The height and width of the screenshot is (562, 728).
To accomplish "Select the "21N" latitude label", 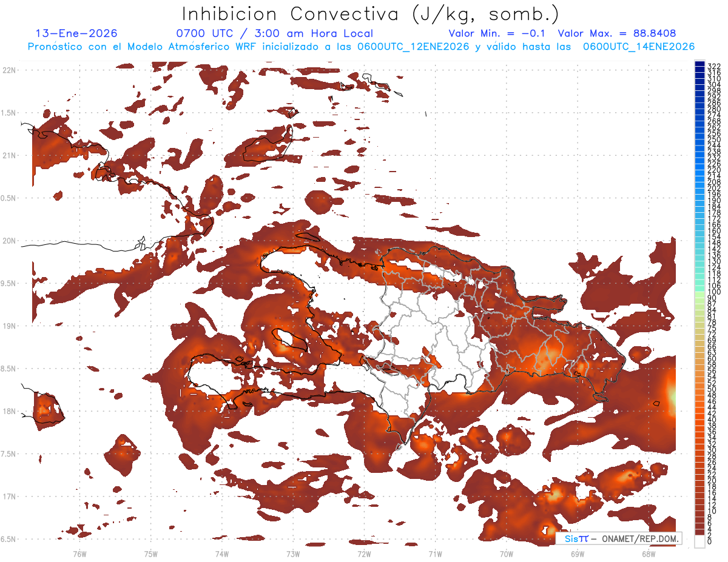I will 9,155.
